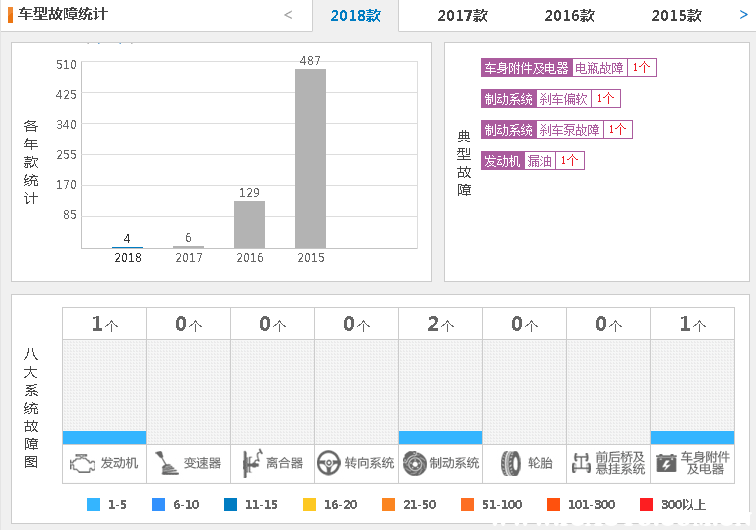Open the 电瓶故障 fault tag

coord(599,68)
